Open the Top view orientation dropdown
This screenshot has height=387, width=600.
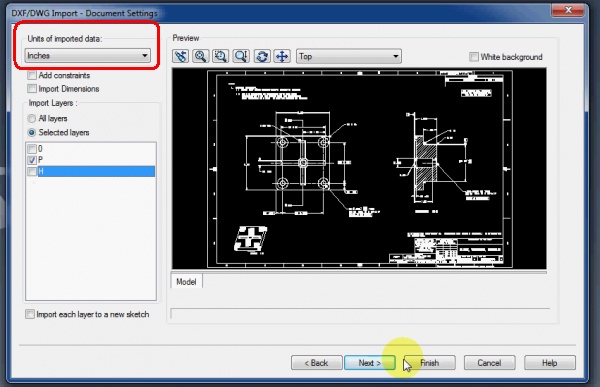click(x=349, y=56)
